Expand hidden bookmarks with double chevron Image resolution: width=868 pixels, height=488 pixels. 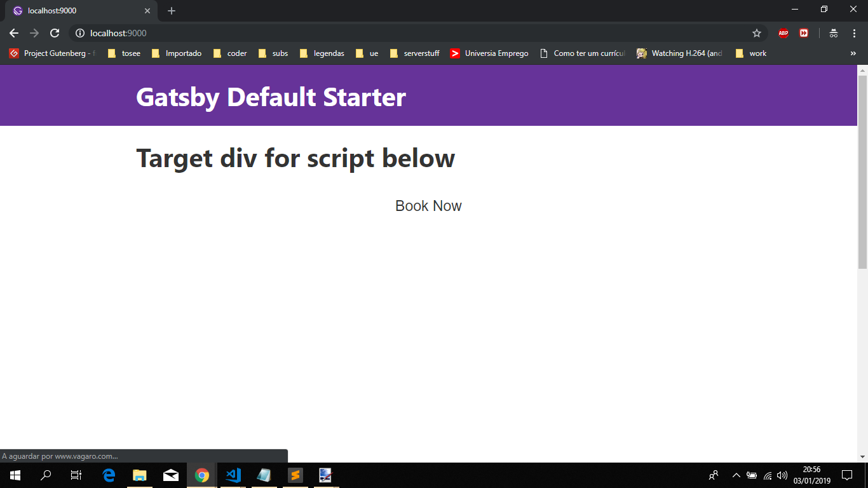click(853, 53)
